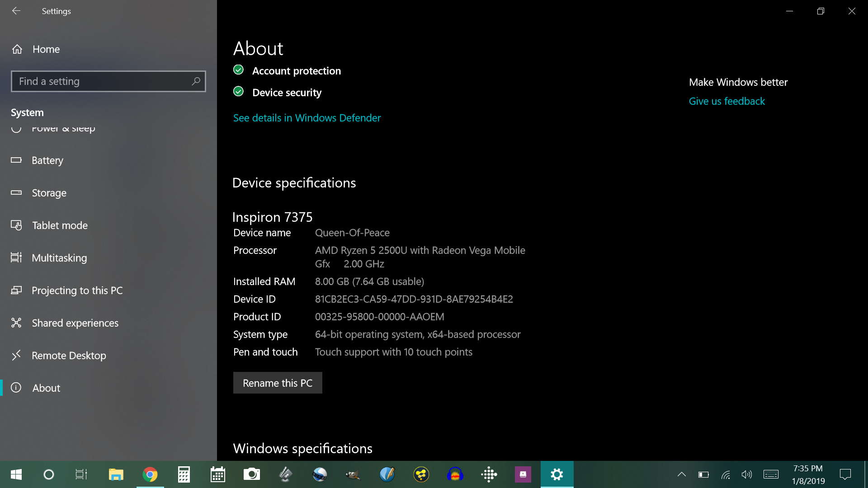Click the Windows specifications heading
This screenshot has height=488, width=868.
pos(302,448)
